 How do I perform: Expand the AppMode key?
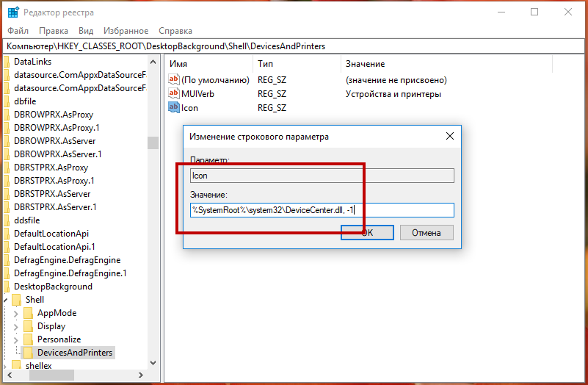point(15,313)
